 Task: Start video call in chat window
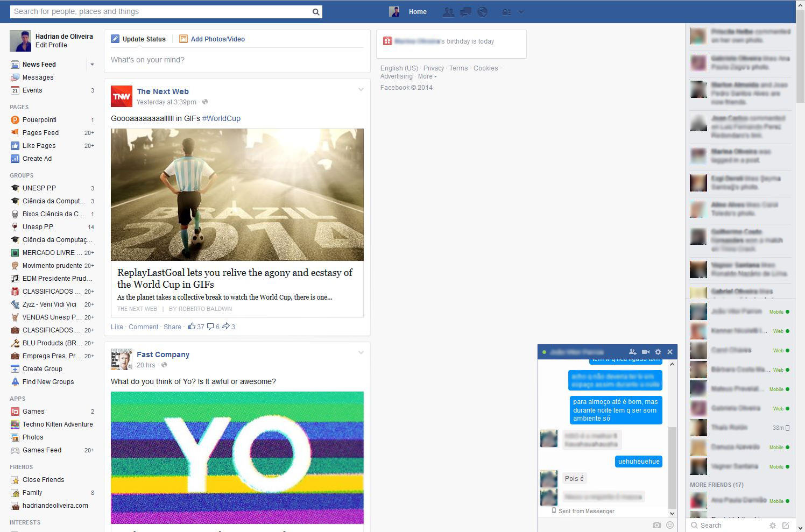pos(646,352)
